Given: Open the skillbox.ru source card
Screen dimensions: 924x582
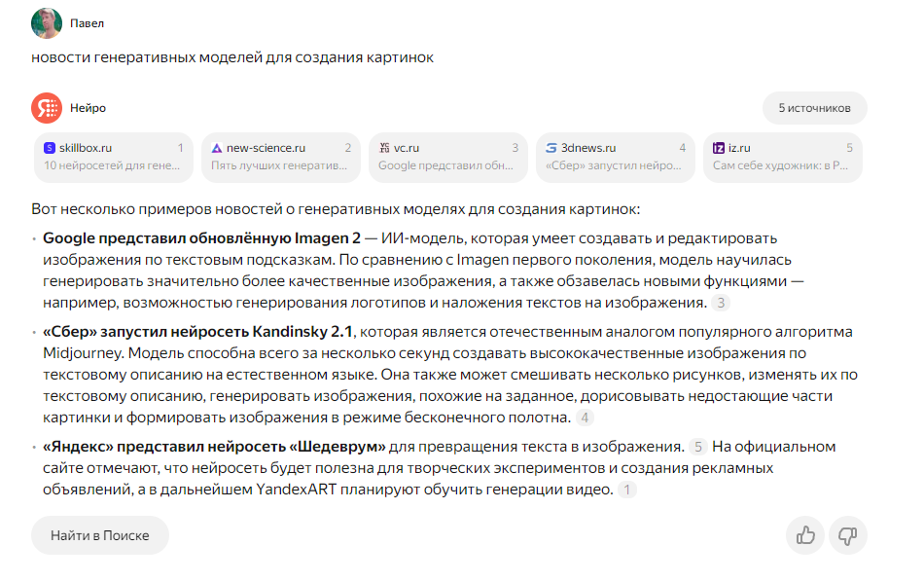Looking at the screenshot, I should pos(114,158).
